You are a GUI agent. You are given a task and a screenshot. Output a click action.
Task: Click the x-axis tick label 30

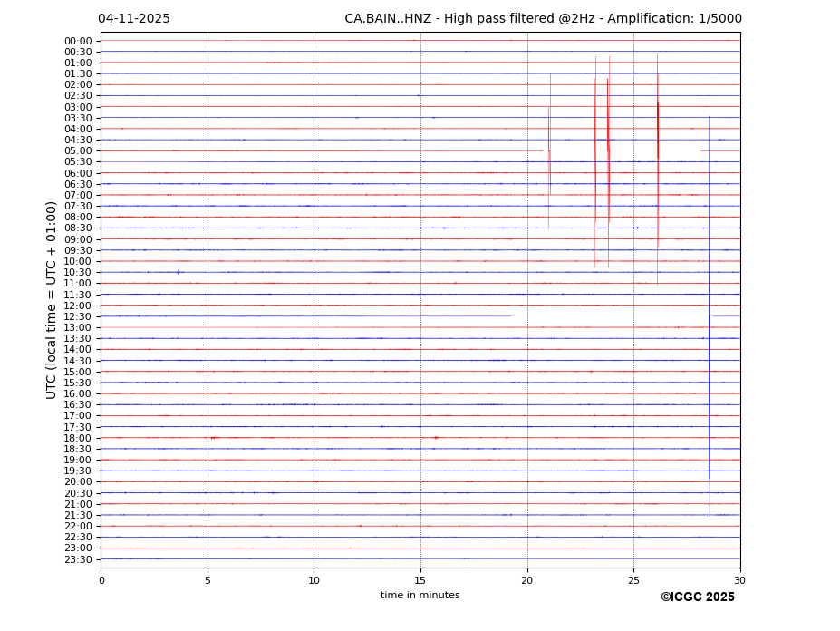point(739,580)
